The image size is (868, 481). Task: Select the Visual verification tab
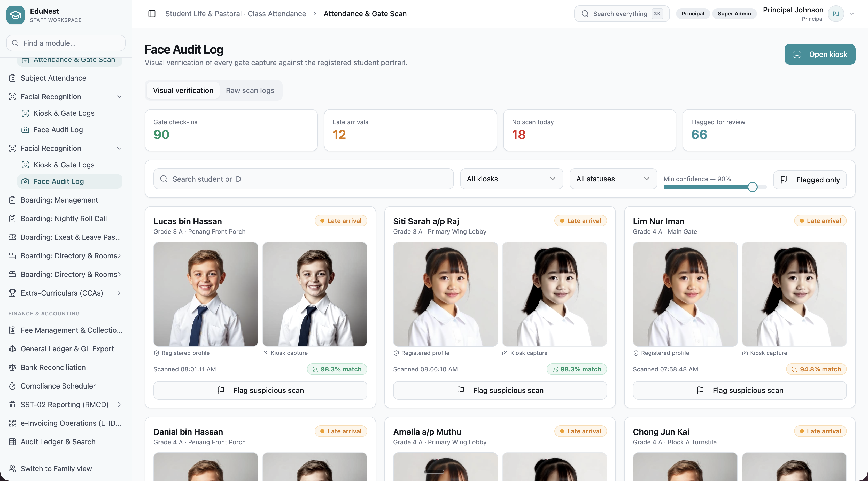[x=183, y=91]
